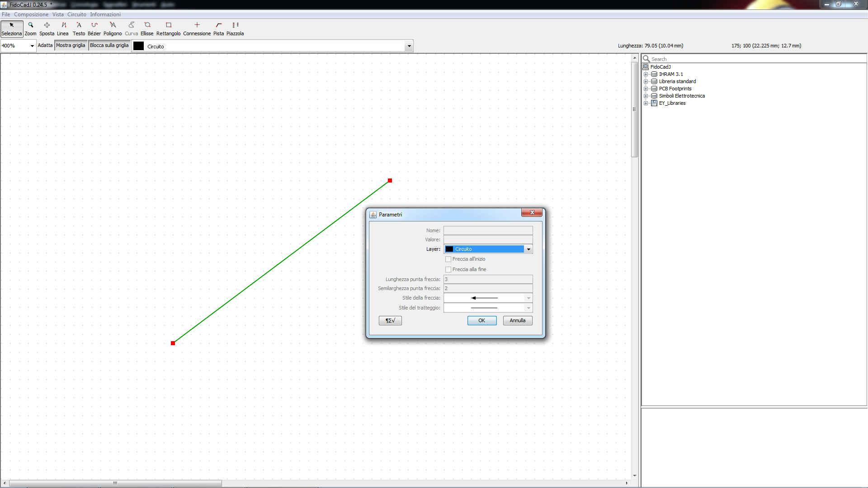
Task: Click the Nome input field
Action: click(x=488, y=231)
